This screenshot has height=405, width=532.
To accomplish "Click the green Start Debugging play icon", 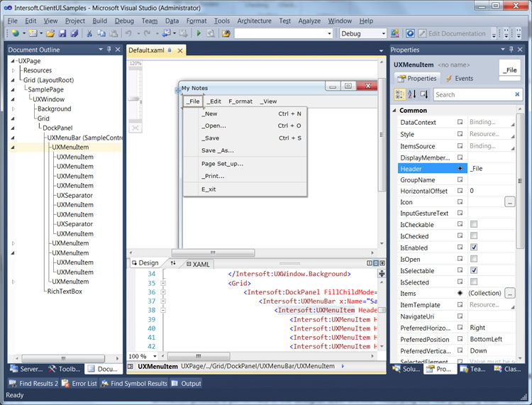I will [x=199, y=33].
